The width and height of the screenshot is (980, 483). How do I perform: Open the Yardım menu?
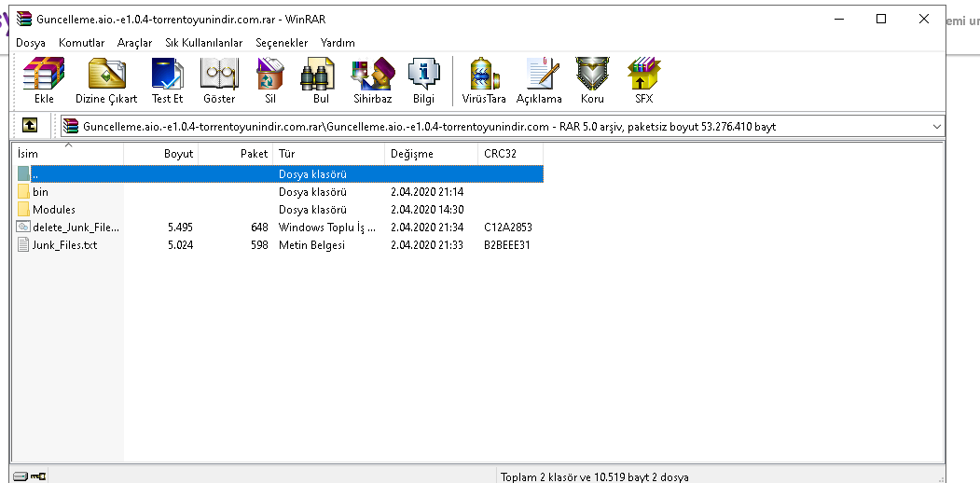click(x=338, y=43)
